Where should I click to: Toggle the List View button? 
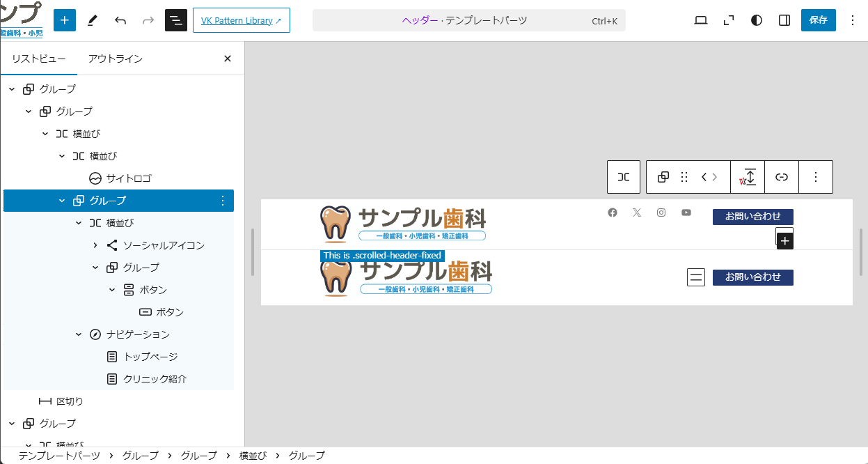(x=176, y=20)
